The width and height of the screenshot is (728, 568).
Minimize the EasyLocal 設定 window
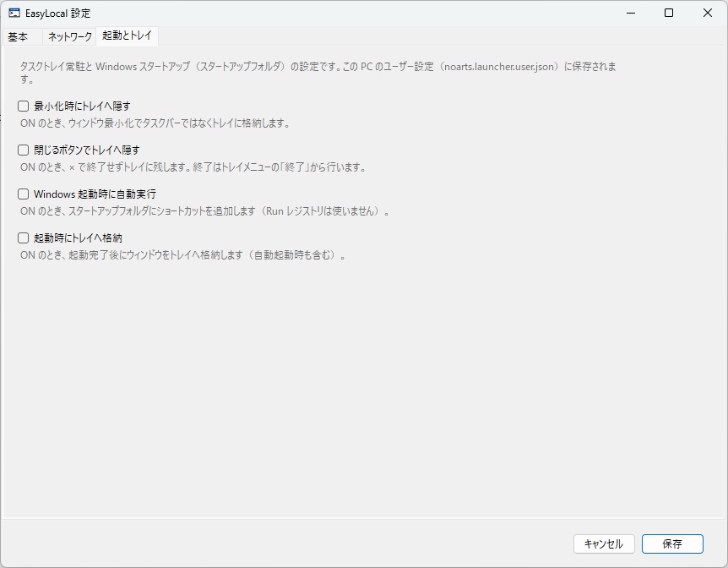(x=631, y=13)
